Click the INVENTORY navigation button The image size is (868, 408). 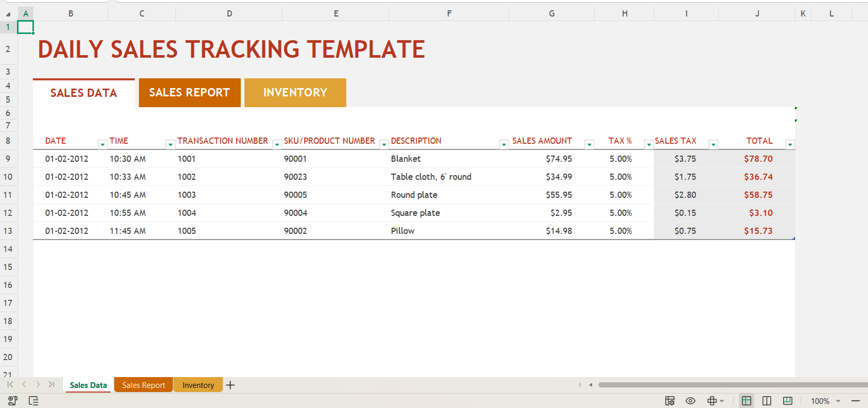pyautogui.click(x=295, y=93)
